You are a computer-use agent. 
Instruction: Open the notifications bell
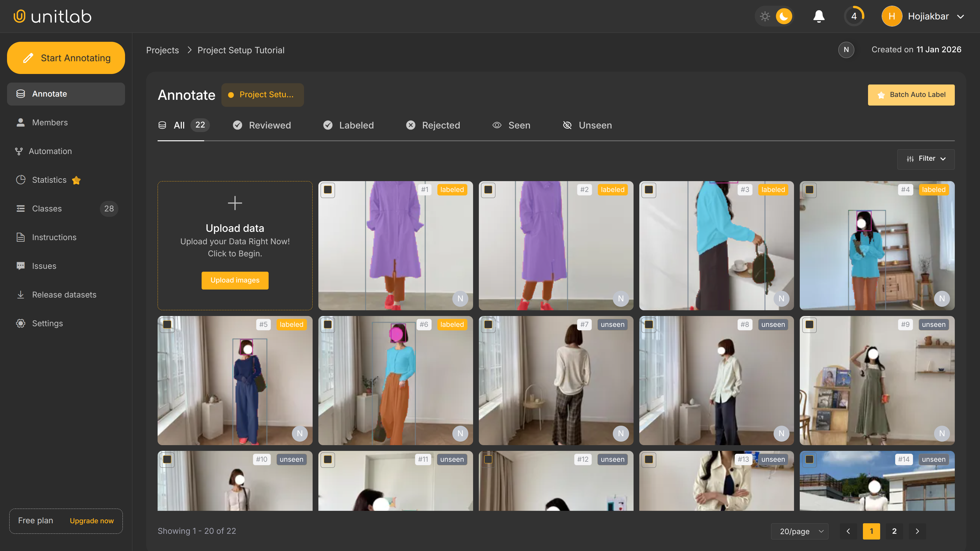pyautogui.click(x=819, y=16)
